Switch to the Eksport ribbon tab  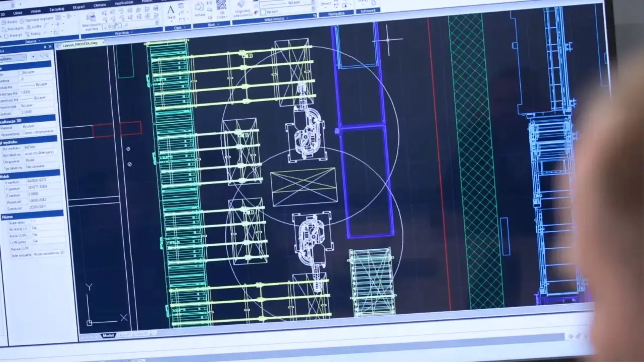pos(79,7)
